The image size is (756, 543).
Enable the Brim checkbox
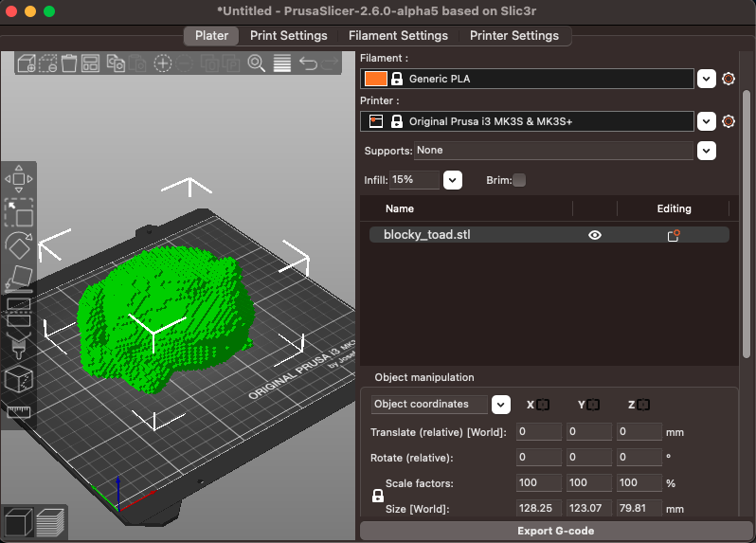tap(519, 180)
